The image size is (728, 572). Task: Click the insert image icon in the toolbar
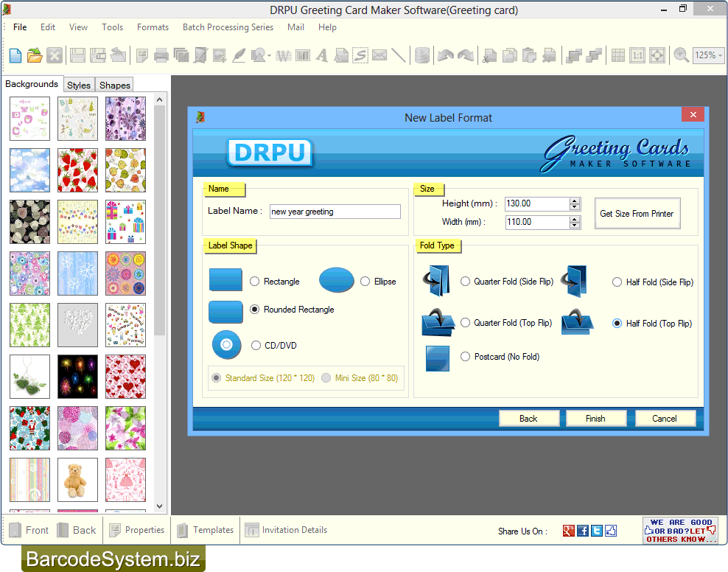point(219,56)
